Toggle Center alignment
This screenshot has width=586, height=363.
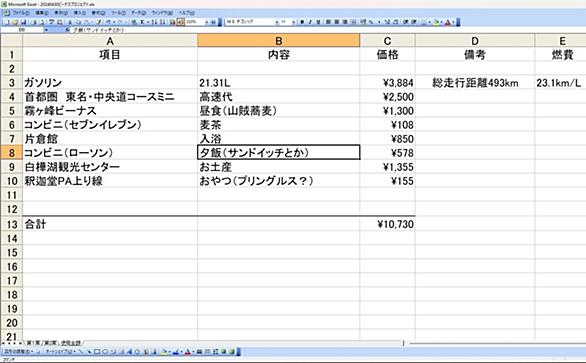coord(336,22)
